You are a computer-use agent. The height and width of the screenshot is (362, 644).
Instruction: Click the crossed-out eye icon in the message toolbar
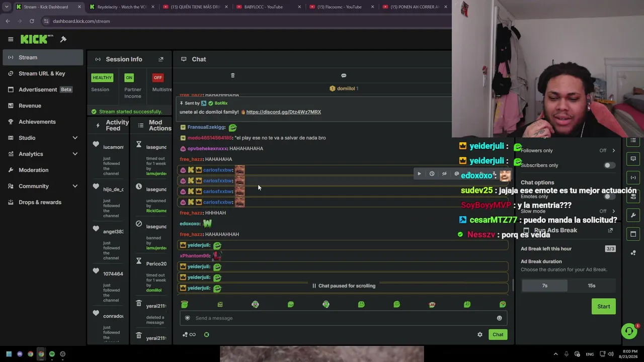click(444, 174)
